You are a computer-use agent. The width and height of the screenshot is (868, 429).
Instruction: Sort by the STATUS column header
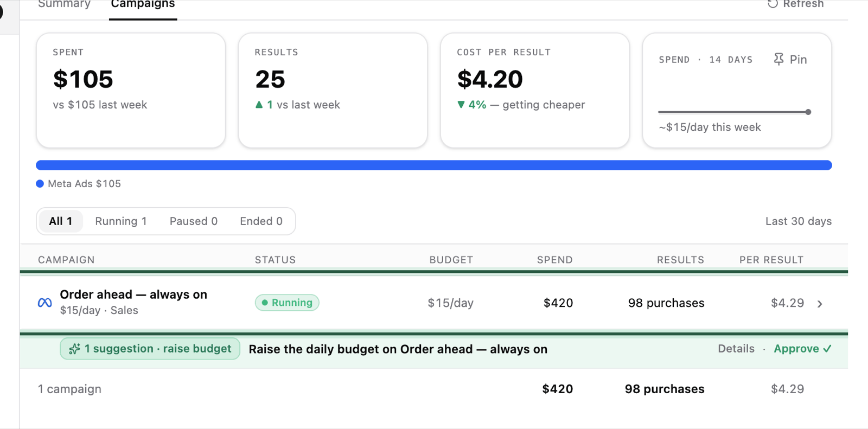[276, 260]
